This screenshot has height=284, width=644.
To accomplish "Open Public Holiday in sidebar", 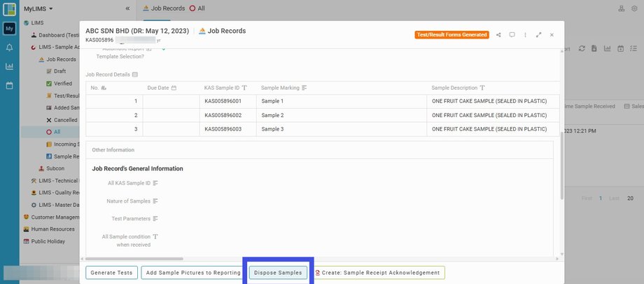I will click(x=44, y=242).
